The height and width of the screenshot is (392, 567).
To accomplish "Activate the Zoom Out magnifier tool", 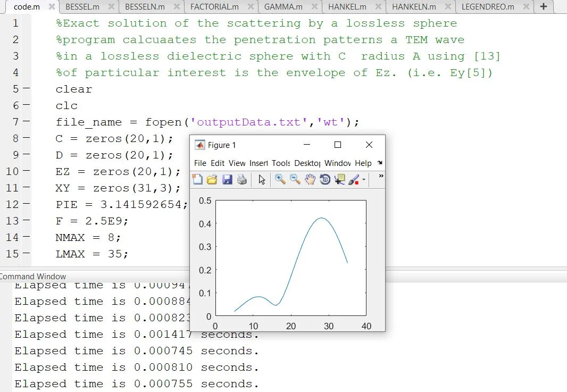I will point(295,180).
